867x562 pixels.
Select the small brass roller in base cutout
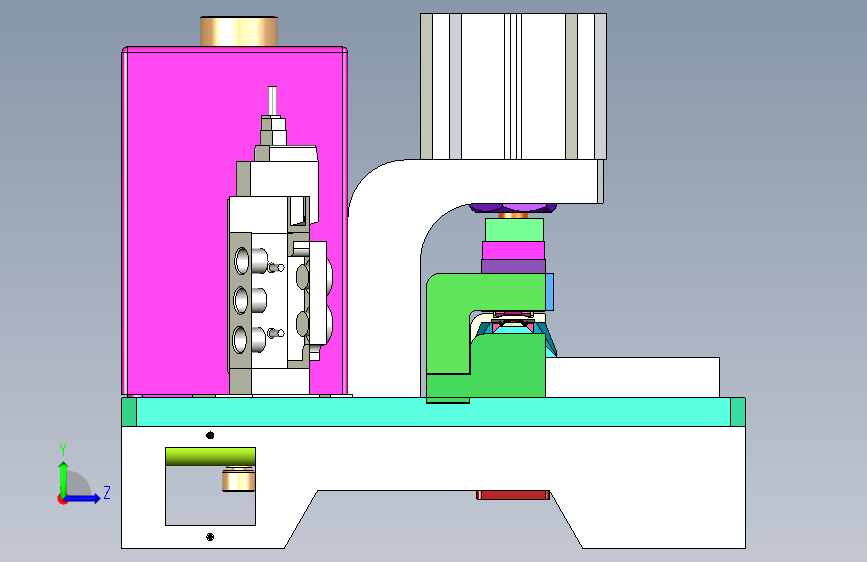coord(238,480)
